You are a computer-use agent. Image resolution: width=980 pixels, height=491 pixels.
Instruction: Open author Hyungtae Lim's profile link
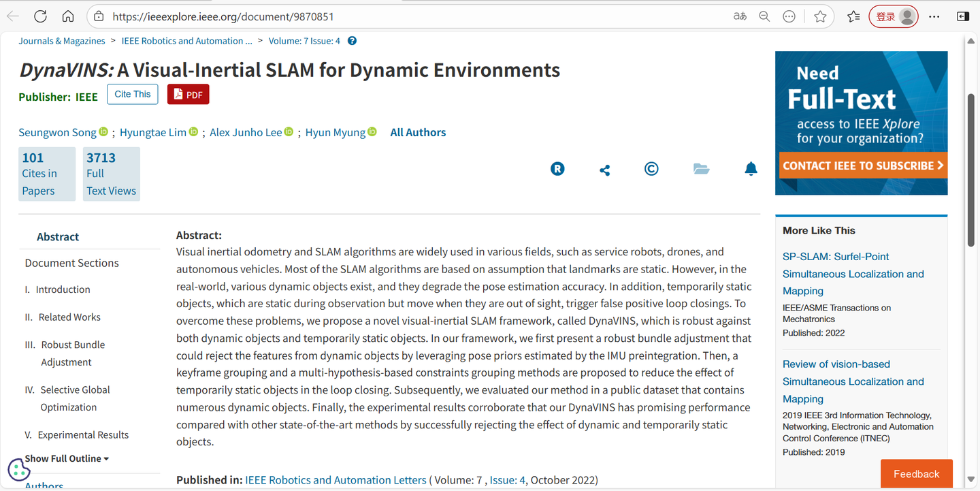pyautogui.click(x=153, y=132)
